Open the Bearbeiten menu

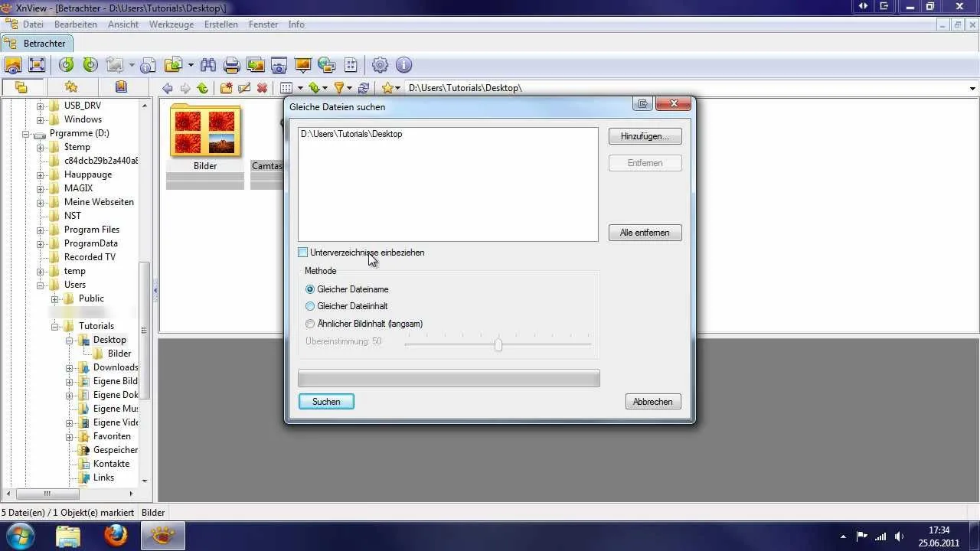pos(76,24)
